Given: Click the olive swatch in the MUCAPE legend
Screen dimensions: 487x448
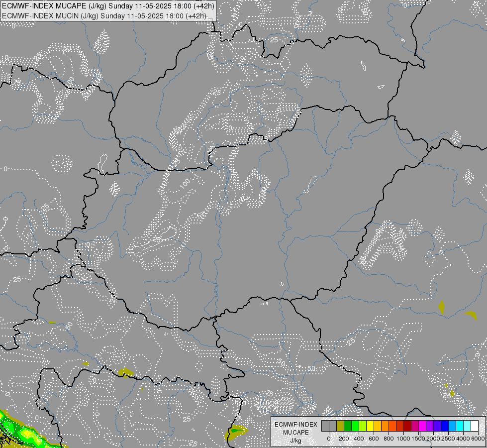Looking at the screenshot, I should tap(340, 426).
